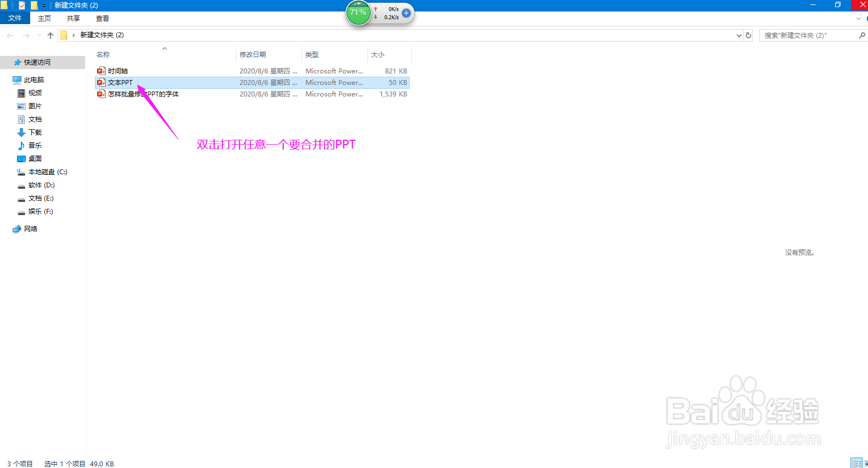Viewport: 868px width, 468px height.
Task: Switch to the 查看 ribbon tab
Action: [x=103, y=18]
